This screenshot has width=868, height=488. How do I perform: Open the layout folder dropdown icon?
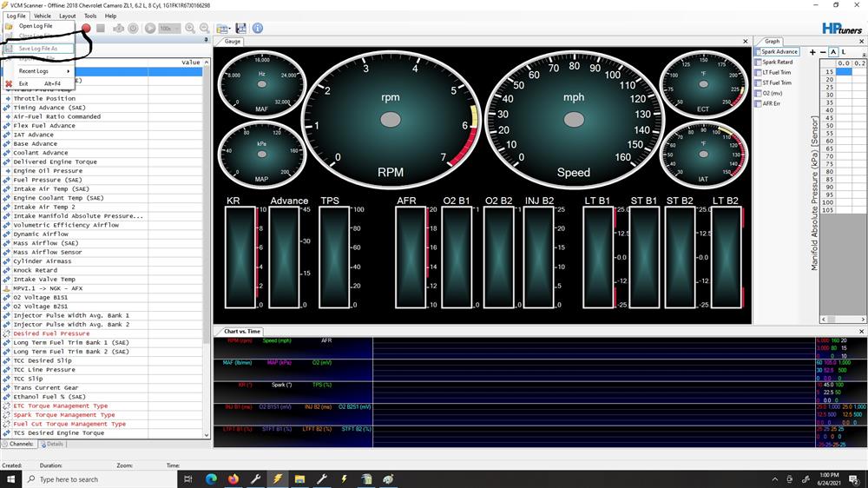pos(223,29)
